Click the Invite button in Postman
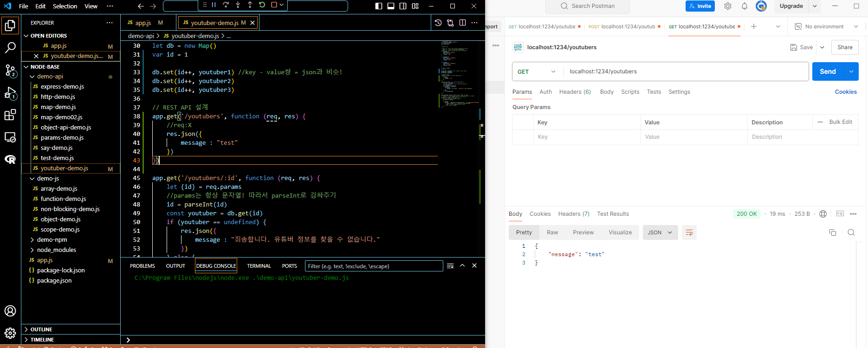 (700, 6)
